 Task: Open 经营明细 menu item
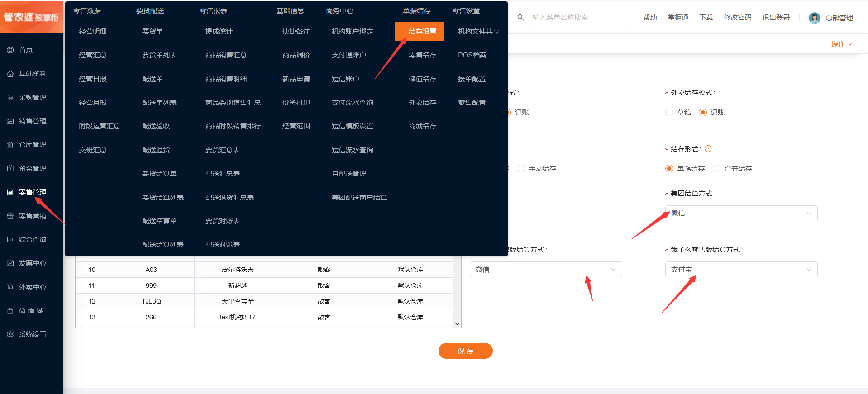coord(93,32)
